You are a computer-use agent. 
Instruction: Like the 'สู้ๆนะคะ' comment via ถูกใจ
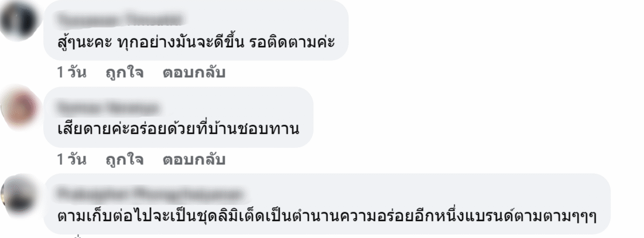click(x=125, y=73)
